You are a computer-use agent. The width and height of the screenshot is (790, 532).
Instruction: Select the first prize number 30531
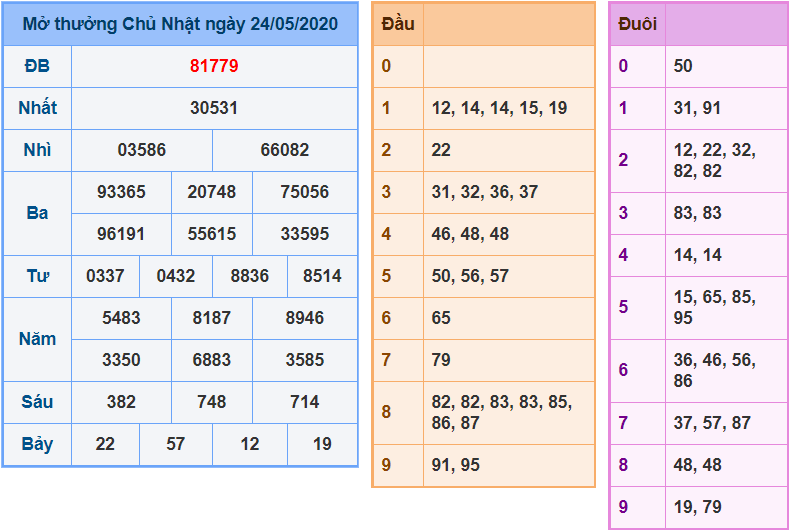(214, 108)
